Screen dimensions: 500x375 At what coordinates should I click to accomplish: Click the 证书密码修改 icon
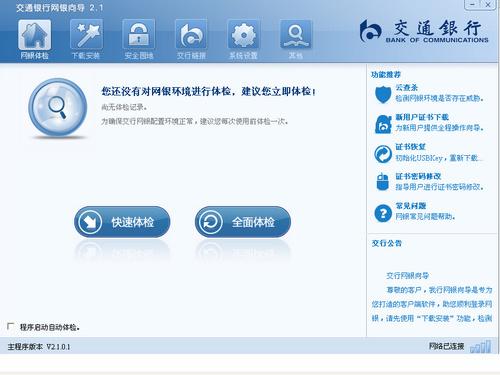[x=383, y=182]
